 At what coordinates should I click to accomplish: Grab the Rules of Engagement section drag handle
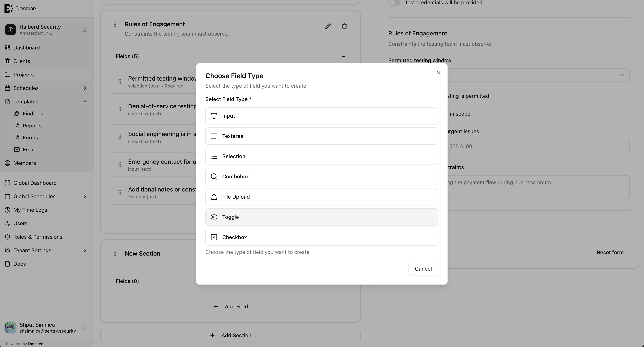[115, 25]
